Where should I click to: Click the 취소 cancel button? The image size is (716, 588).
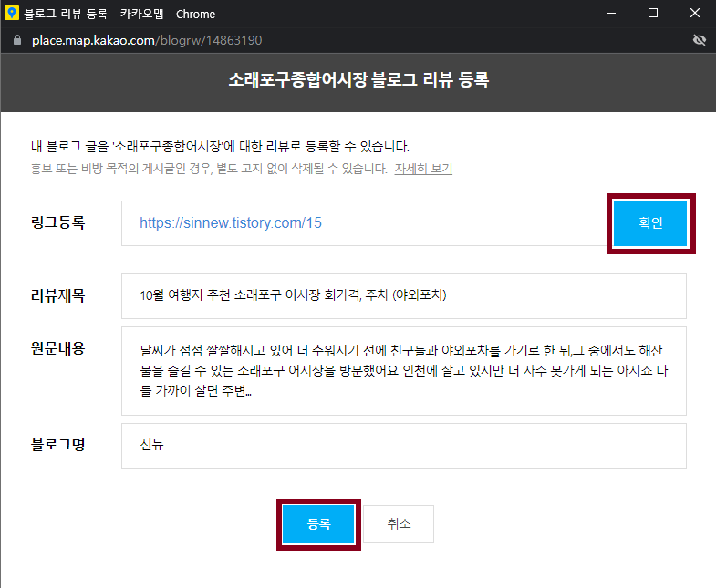(399, 524)
